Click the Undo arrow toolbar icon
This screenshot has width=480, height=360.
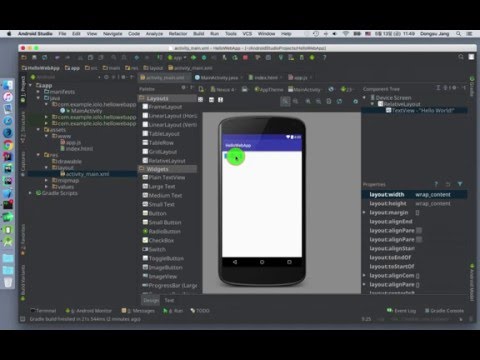pos(57,58)
